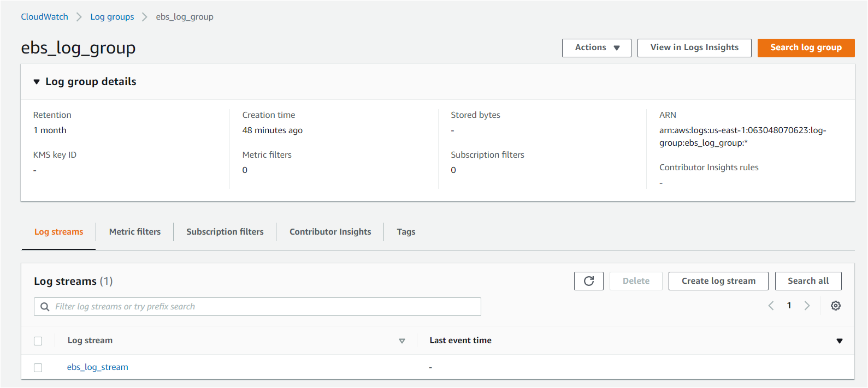Open log streams table settings gear
Viewport: 868px width, 388px height.
[836, 306]
